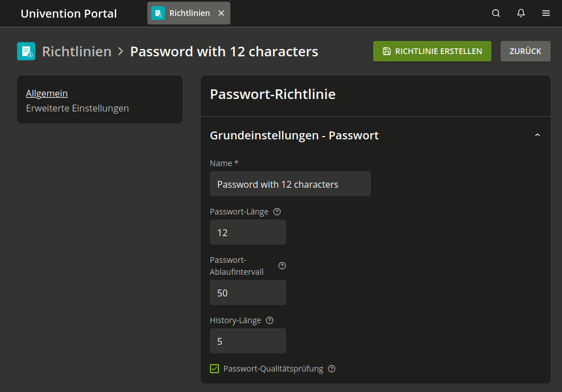The height and width of the screenshot is (392, 562).
Task: Click the Richtlinie erstellen button
Action: [432, 51]
